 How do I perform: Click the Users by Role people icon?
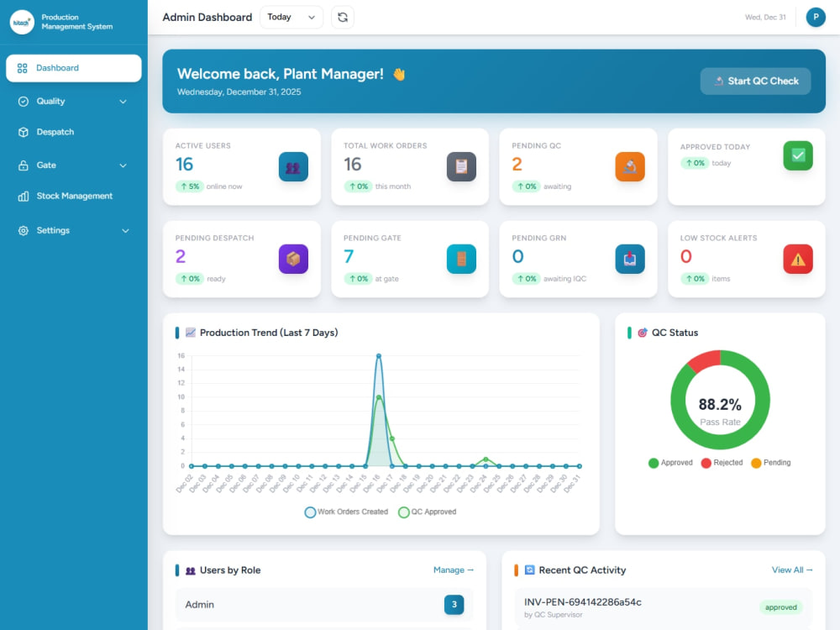(x=190, y=570)
